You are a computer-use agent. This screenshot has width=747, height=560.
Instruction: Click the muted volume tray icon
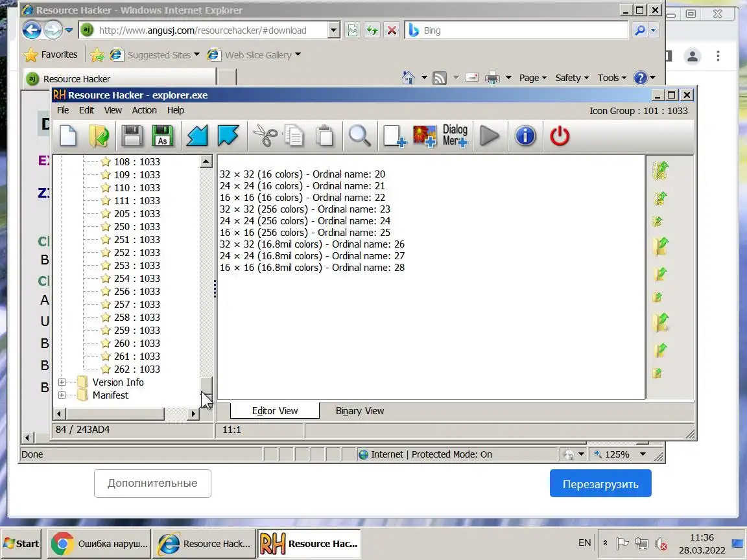[x=660, y=543]
